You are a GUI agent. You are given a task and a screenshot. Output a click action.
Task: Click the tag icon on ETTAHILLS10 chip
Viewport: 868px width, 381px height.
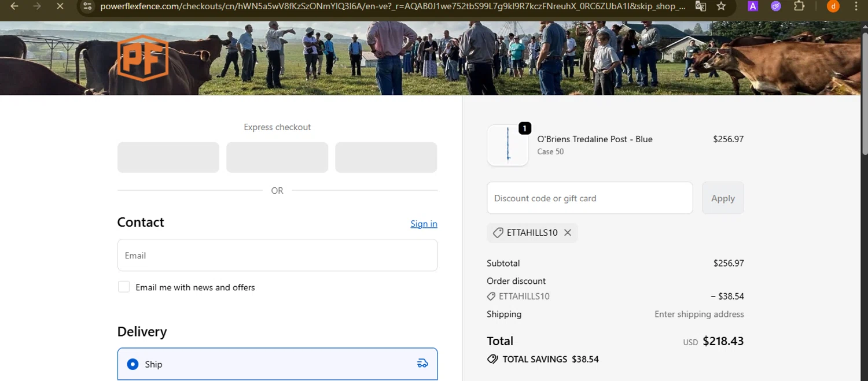click(498, 232)
